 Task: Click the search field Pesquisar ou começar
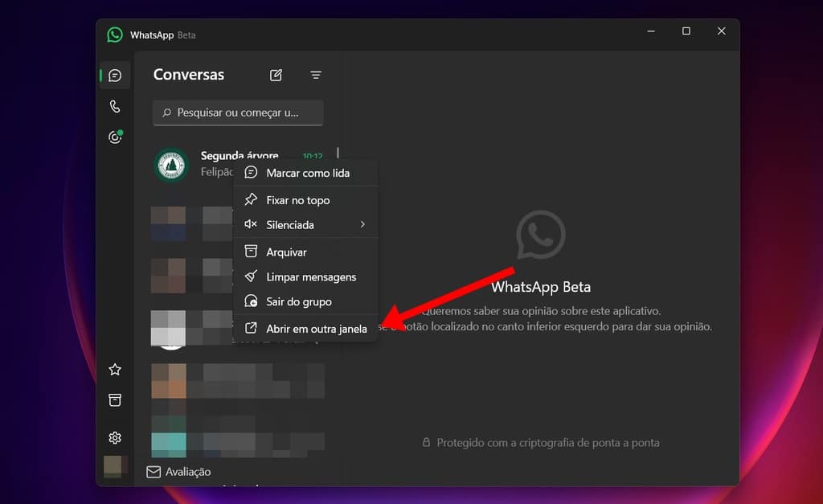pos(237,113)
